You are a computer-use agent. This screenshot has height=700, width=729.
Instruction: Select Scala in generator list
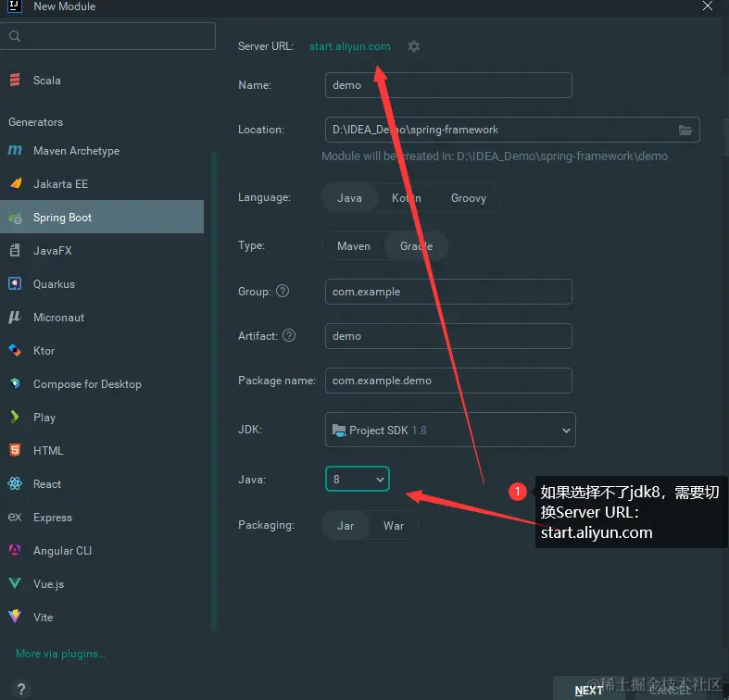[102, 80]
